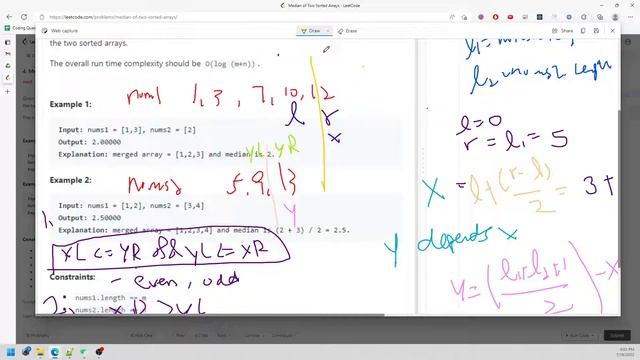Image resolution: width=640 pixels, height=360 pixels.
Task: Open File Explorer from taskbar
Action: point(40,352)
